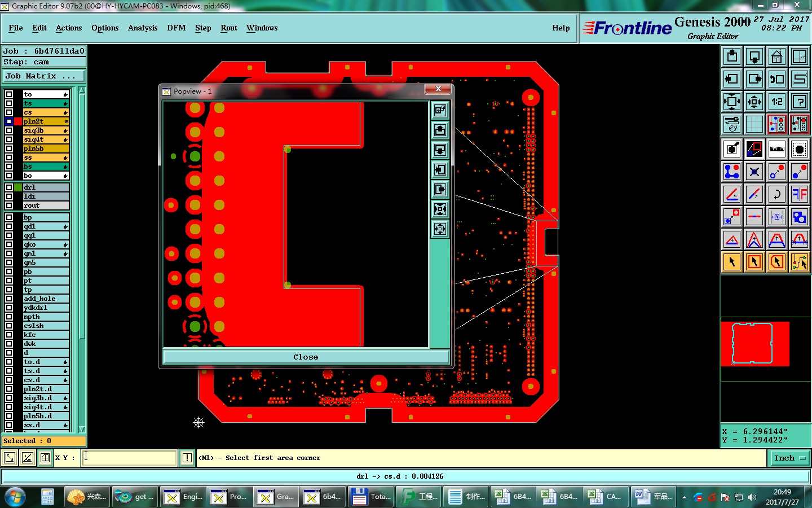Click the Job Matrix button
Screen dimensions: 812x508
point(44,76)
